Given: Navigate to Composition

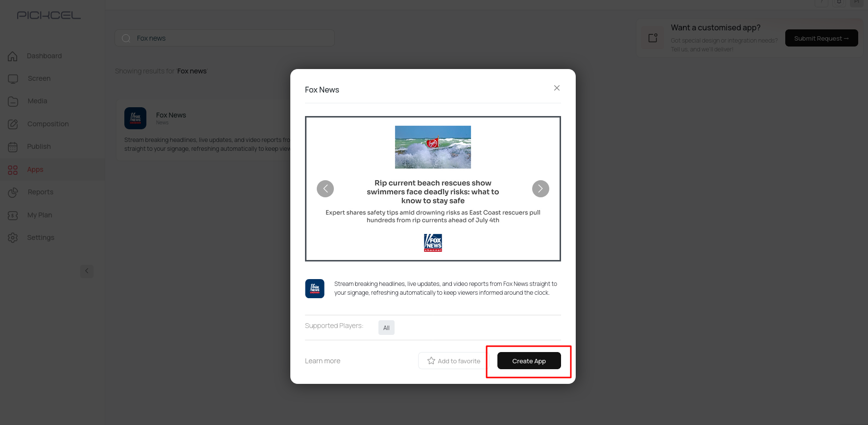Looking at the screenshot, I should 48,124.
